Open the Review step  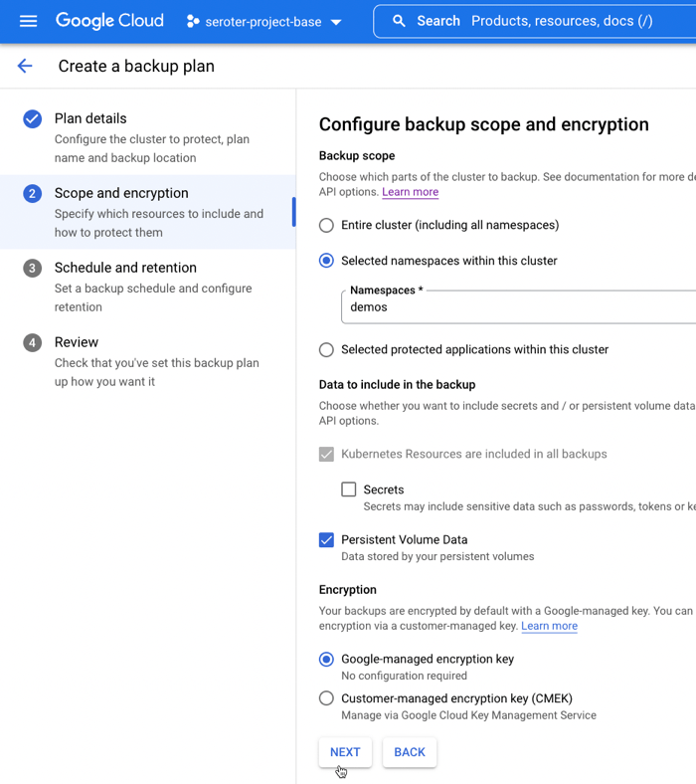(77, 342)
